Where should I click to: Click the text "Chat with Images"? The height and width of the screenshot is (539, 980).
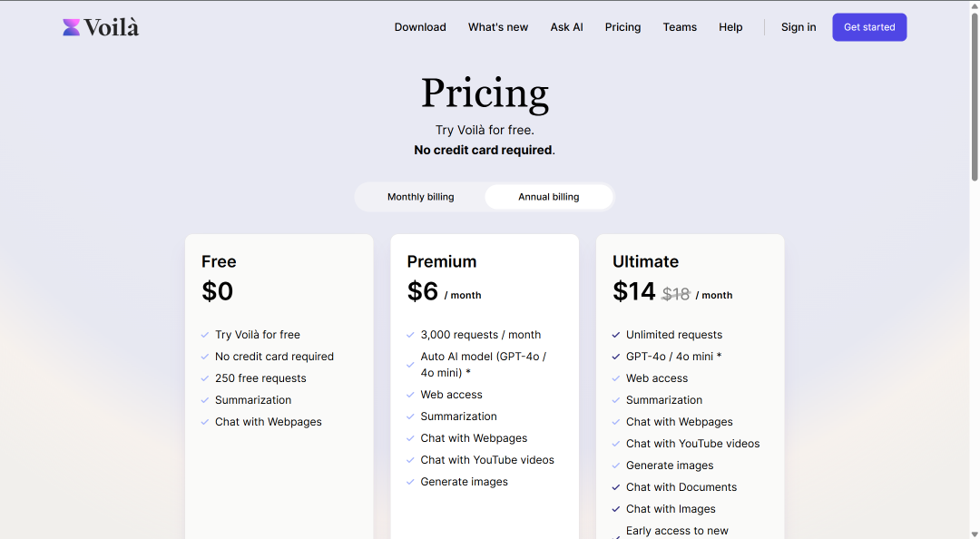pos(671,509)
